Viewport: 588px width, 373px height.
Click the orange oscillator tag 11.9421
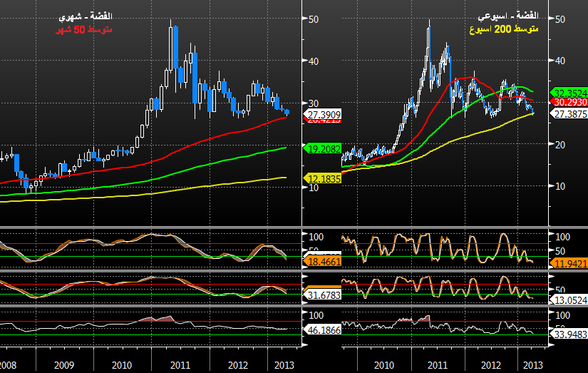point(569,263)
